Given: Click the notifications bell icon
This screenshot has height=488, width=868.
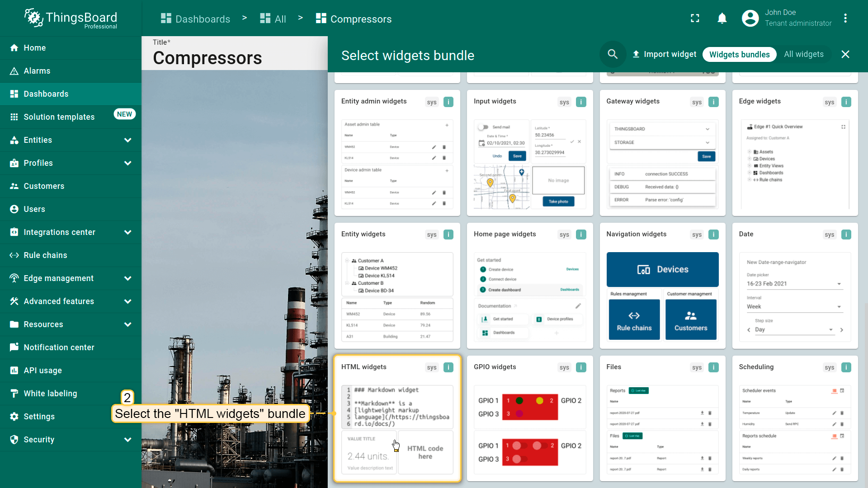Looking at the screenshot, I should [x=722, y=19].
